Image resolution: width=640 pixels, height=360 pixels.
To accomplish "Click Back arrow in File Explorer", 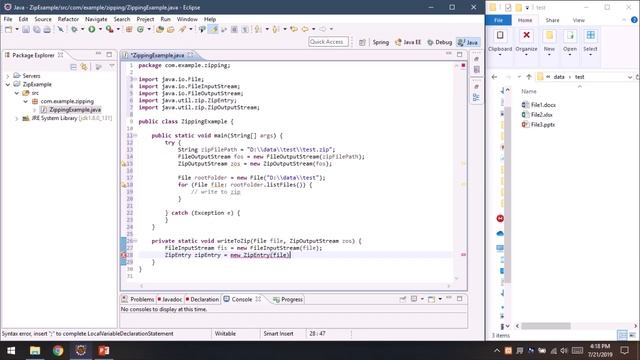I will (x=494, y=77).
